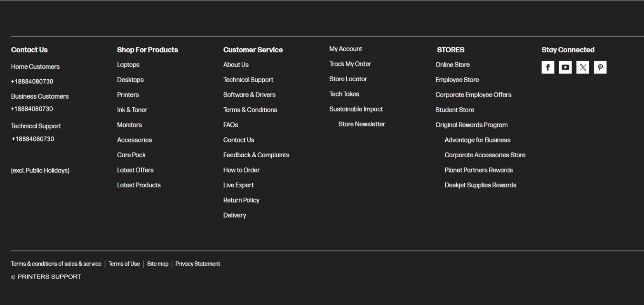The height and width of the screenshot is (305, 644).
Task: Open Planet Partners Rewards link
Action: pos(478,170)
